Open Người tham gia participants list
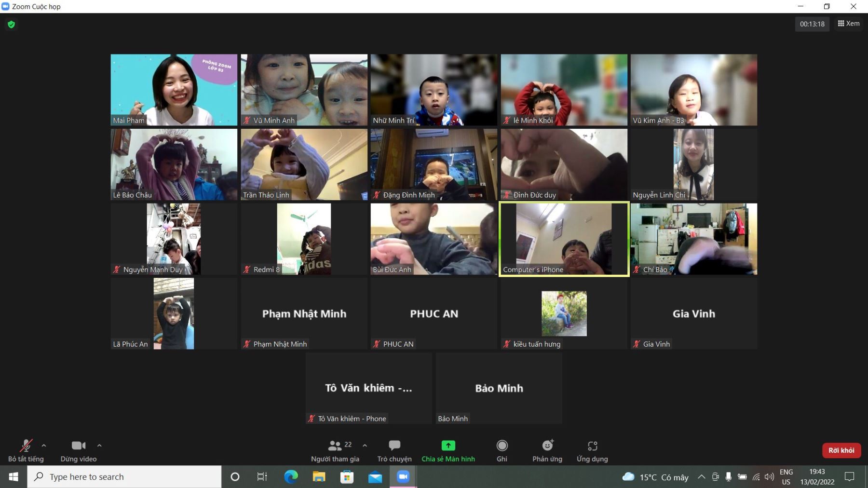The height and width of the screenshot is (488, 868). 335,450
